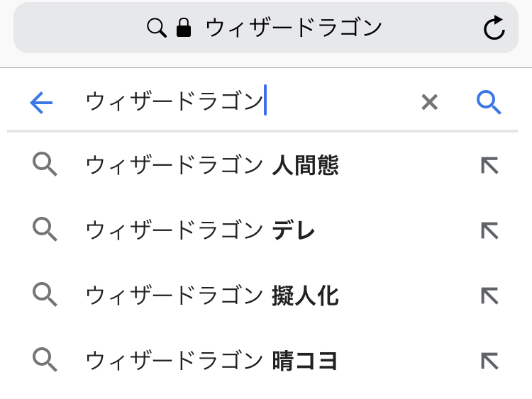Select the suggestion ウィザードラゴン 人間態

coord(212,166)
